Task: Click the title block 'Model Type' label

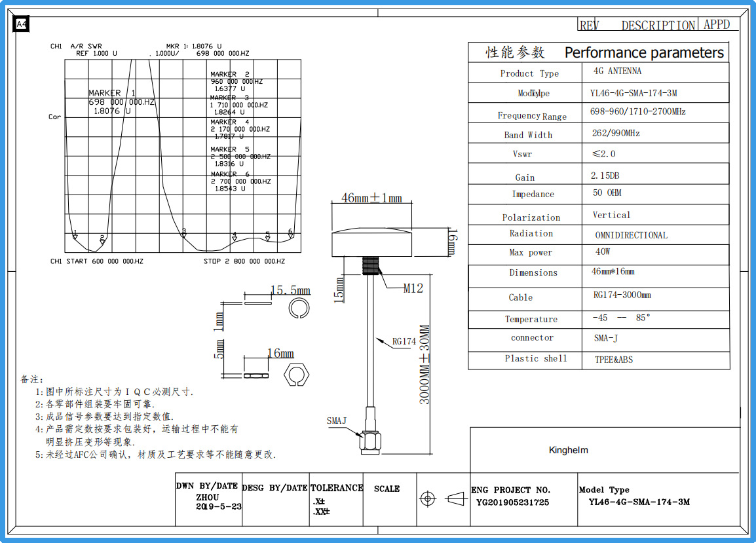Action: (604, 489)
